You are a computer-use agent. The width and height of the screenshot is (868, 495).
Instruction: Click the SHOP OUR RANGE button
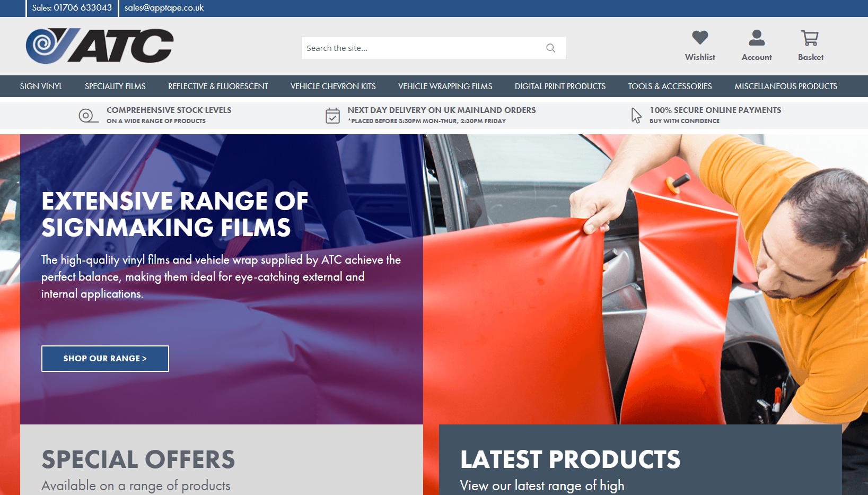[x=104, y=358]
